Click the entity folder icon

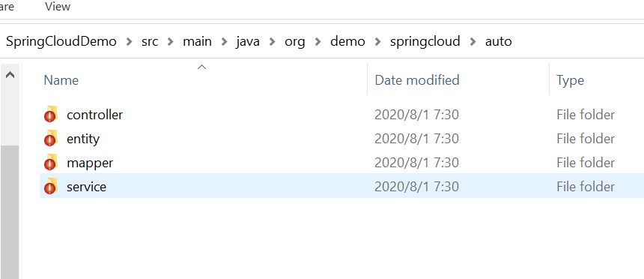50,139
